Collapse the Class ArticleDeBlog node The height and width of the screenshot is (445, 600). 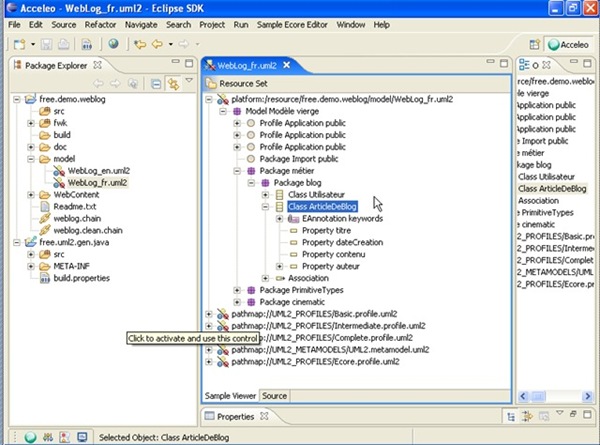coord(266,206)
